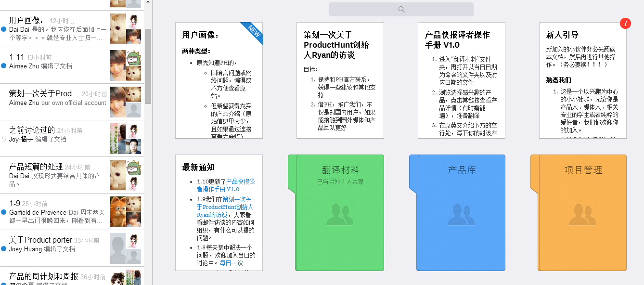Follow the 策划一次关于ProductHunt创始人Ryan的访谈 link in 最新通知
The width and height of the screenshot is (644, 285).
[x=225, y=207]
